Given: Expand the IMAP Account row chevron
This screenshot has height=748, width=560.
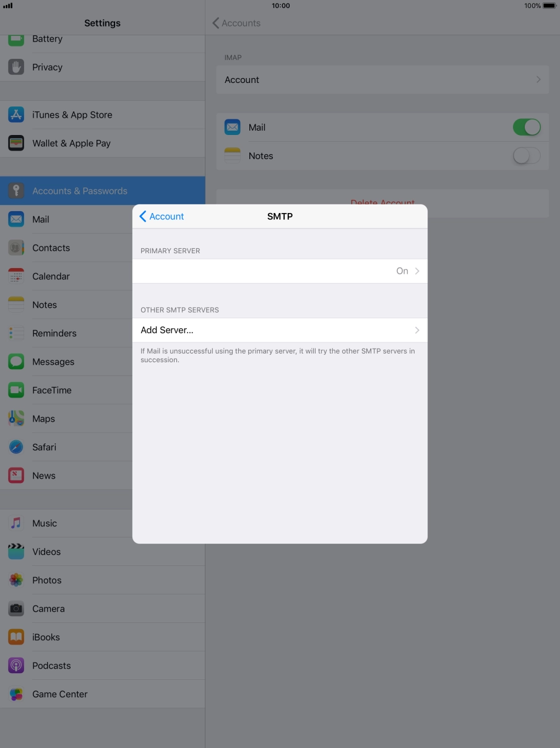Looking at the screenshot, I should (x=538, y=80).
